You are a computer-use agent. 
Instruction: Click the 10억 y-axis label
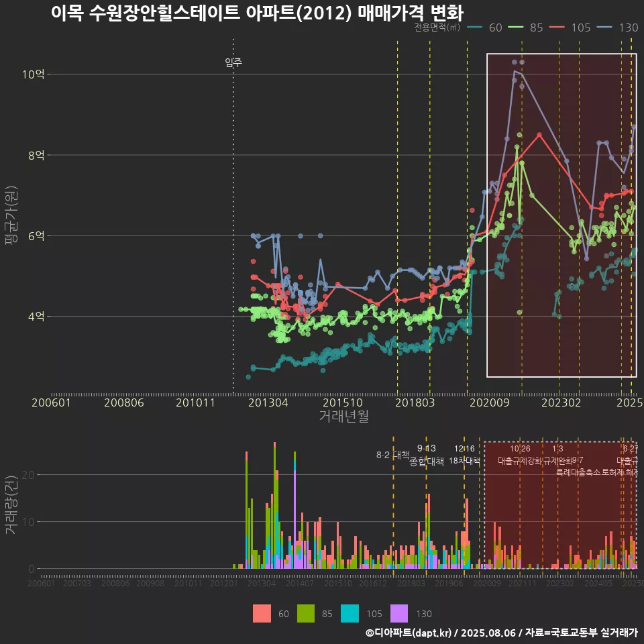(34, 74)
